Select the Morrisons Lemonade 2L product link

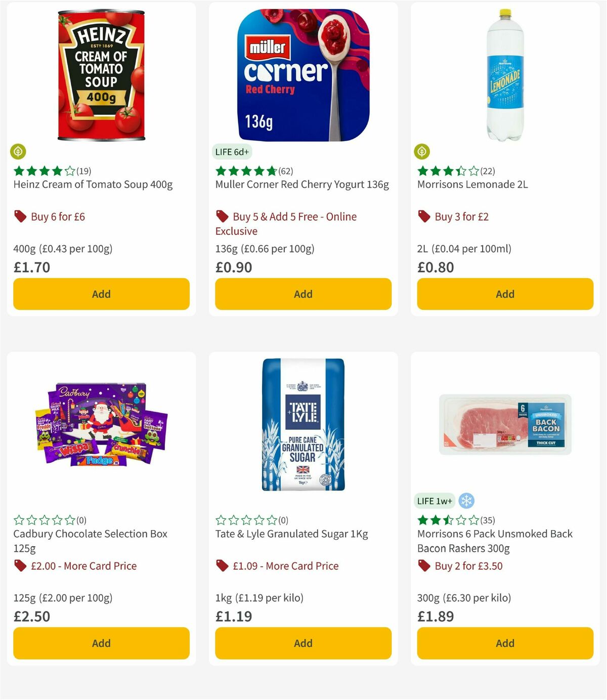click(x=472, y=185)
